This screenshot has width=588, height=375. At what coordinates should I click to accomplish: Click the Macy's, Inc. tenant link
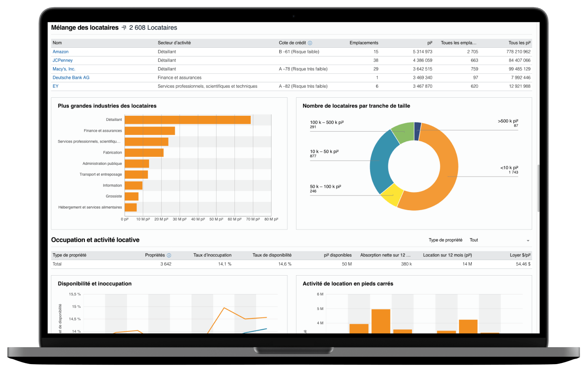pos(64,69)
